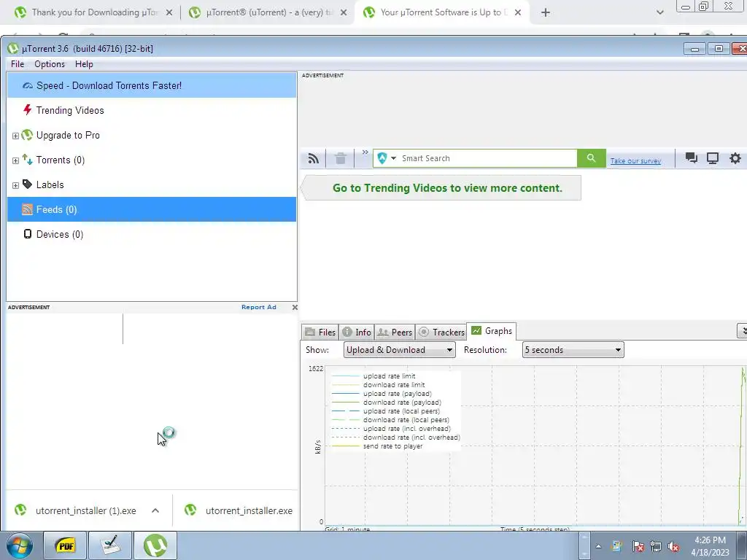Expand toolbar overflow double-chevron
Screen dimensions: 747x560
365,152
